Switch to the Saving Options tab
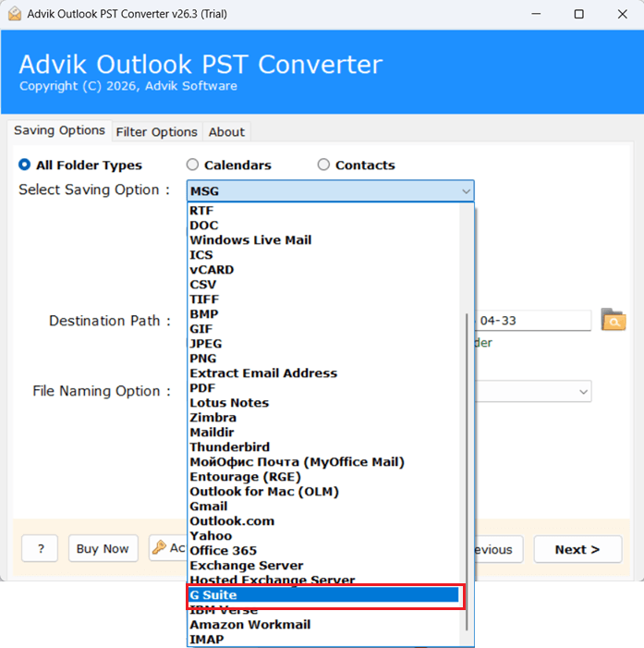This screenshot has height=648, width=644. coord(59,130)
